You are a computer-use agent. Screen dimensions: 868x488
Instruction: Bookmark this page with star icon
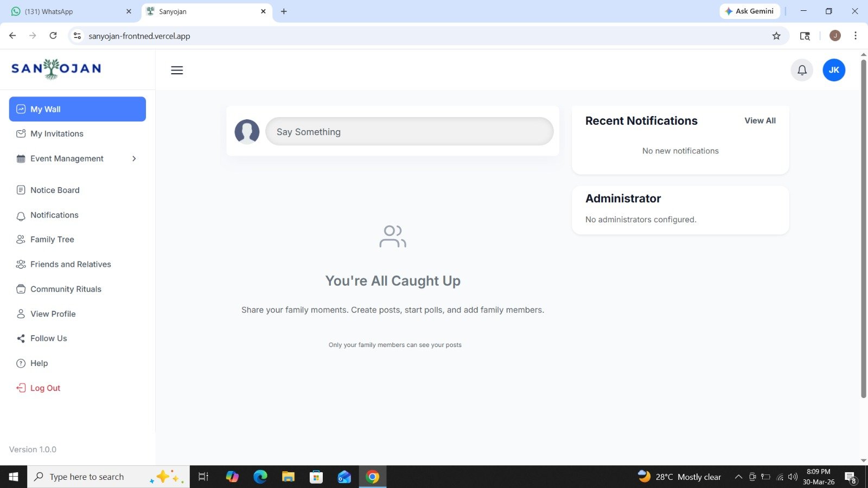[x=776, y=36]
